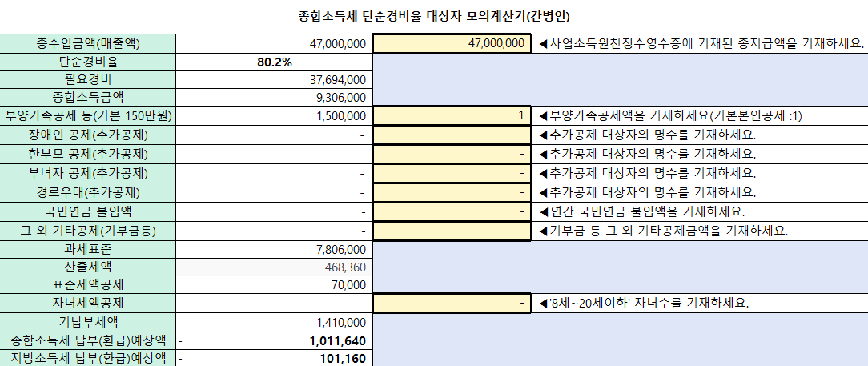Click the 37,694,000 expense value
The width and height of the screenshot is (868, 366).
click(337, 80)
